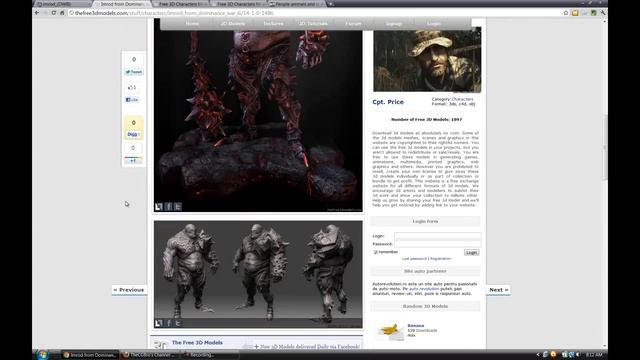Click the grey ogre turnaround image
Image resolution: width=640 pixels, height=360 pixels.
coord(258,274)
